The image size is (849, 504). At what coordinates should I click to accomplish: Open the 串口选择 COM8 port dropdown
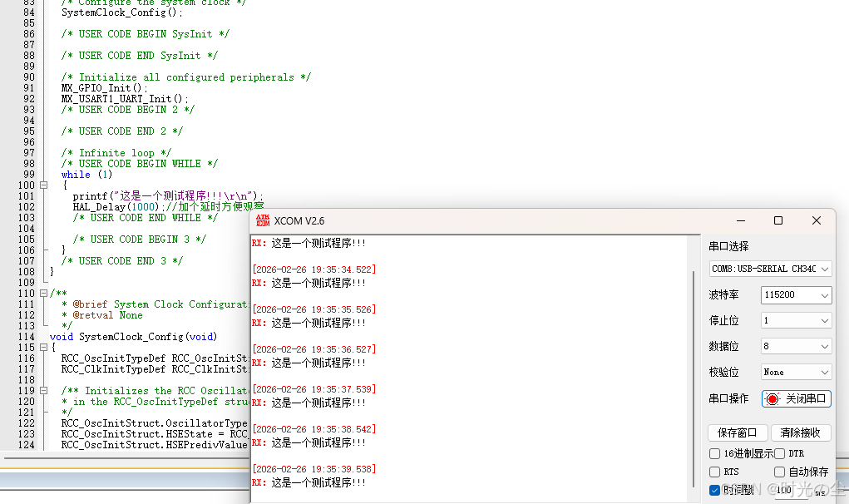(770, 269)
